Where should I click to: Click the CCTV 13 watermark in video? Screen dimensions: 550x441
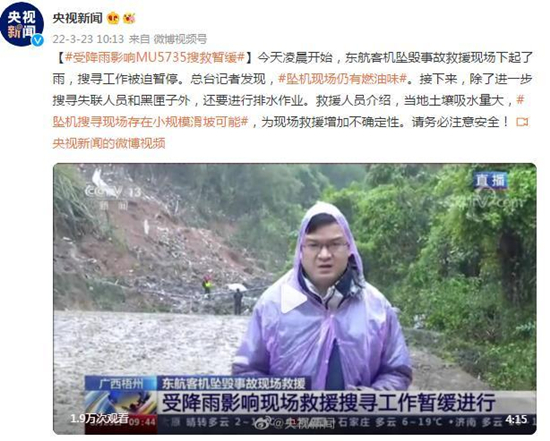coord(113,191)
